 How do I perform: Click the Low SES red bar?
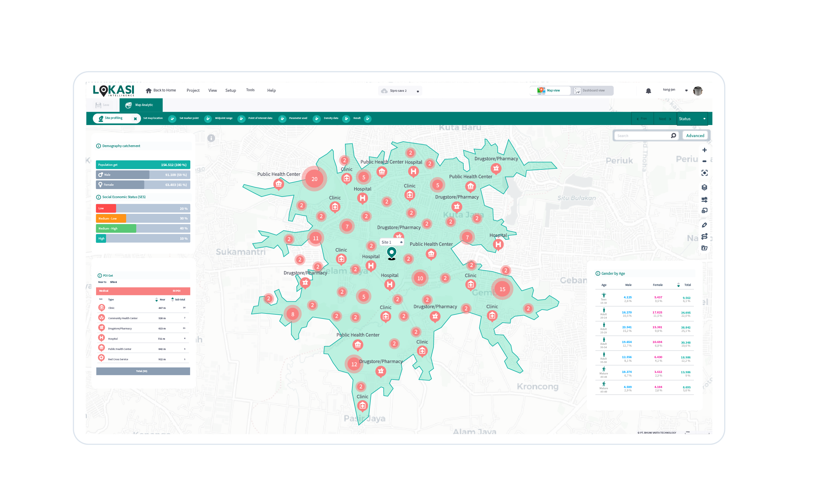(x=106, y=208)
